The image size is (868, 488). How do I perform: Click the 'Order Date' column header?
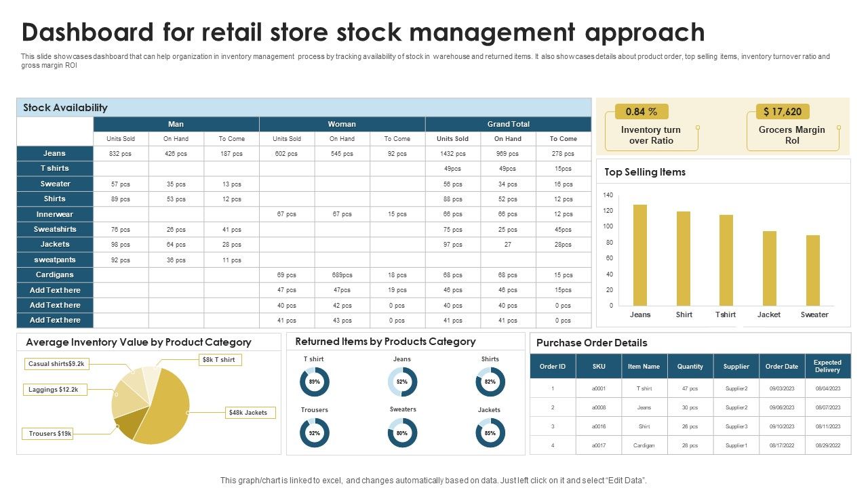point(782,366)
